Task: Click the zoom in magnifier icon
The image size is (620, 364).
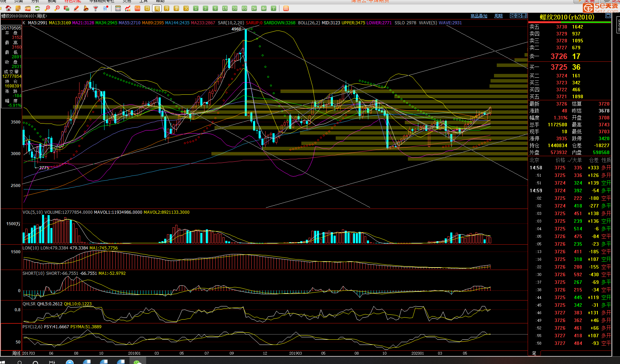Action: click(48, 8)
